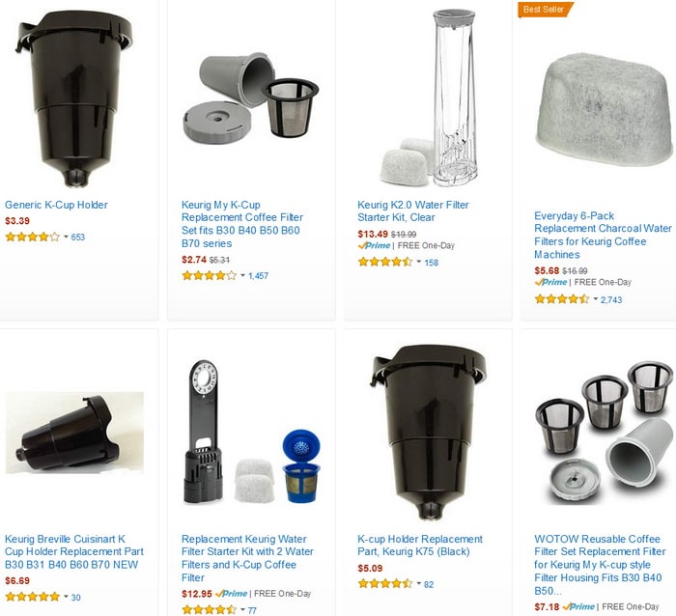Viewport: 676px width, 616px height.
Task: Click star rating of Generic K-Cup Holder
Action: (32, 237)
